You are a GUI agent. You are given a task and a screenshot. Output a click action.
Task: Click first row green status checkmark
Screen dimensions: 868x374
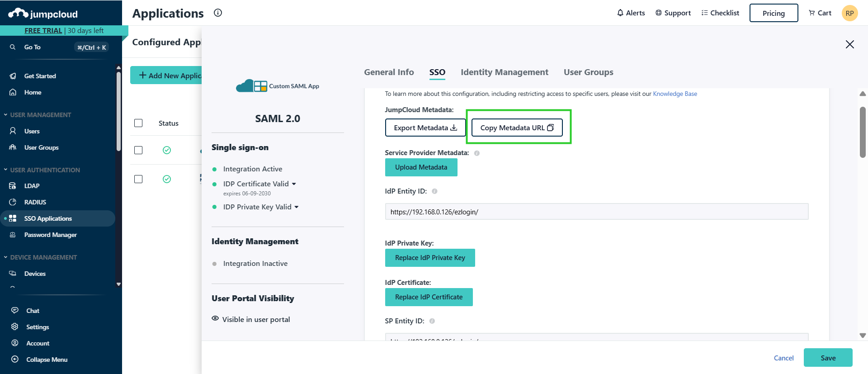[167, 150]
